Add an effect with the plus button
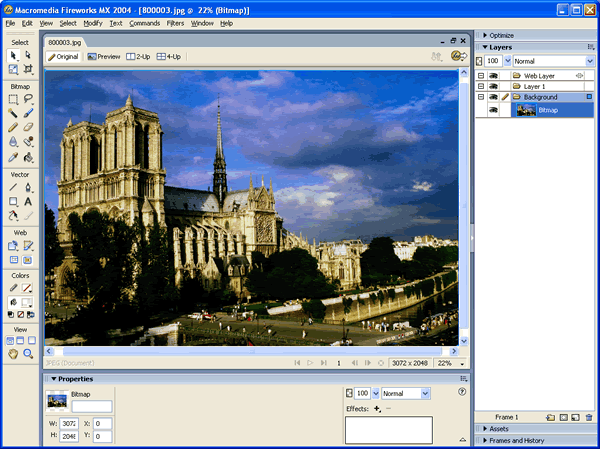Image resolution: width=600 pixels, height=449 pixels. [377, 409]
